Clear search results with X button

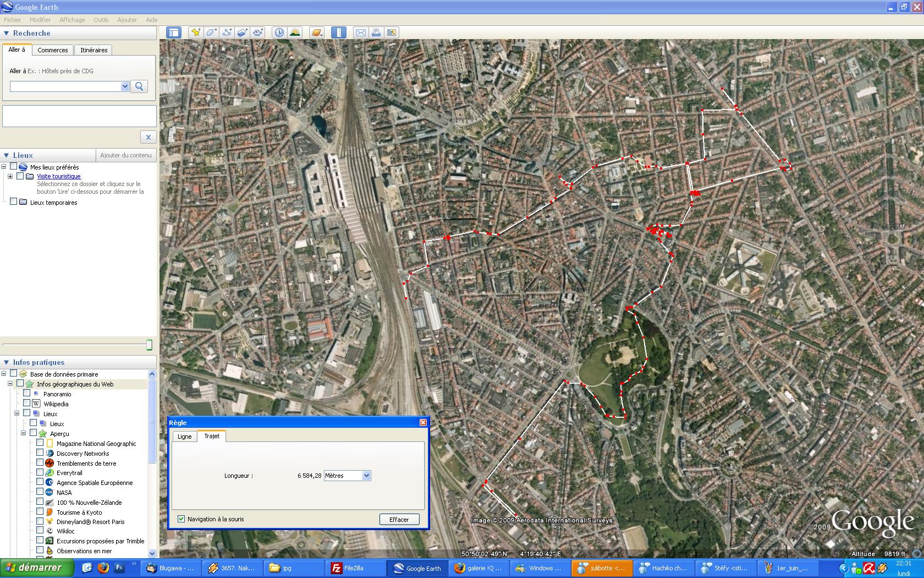click(x=148, y=137)
